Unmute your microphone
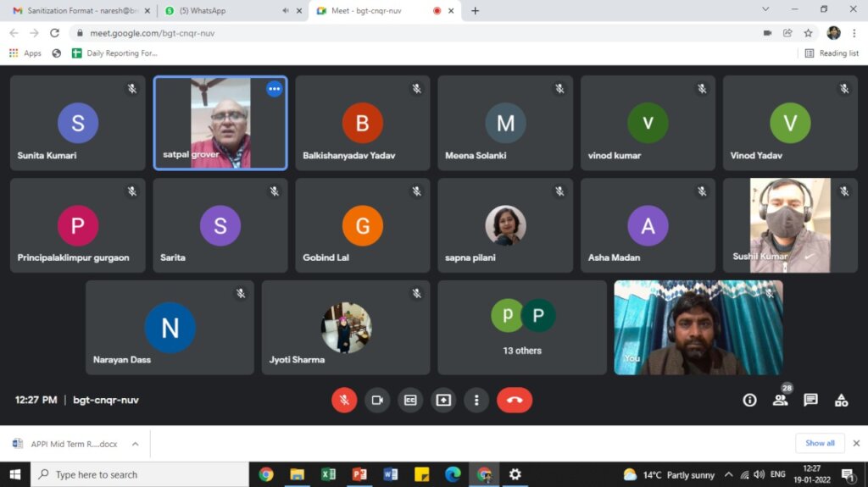The width and height of the screenshot is (868, 487). 344,400
